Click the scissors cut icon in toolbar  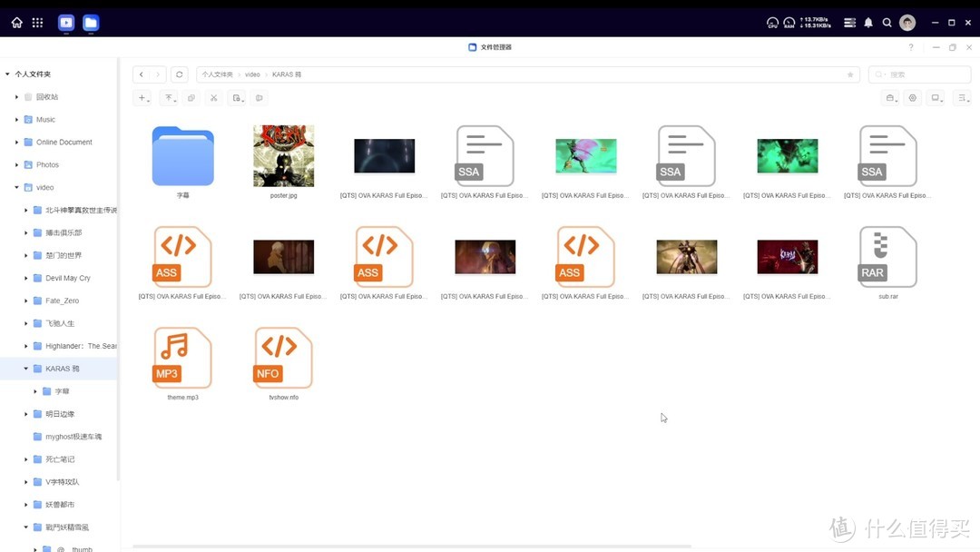pyautogui.click(x=214, y=98)
